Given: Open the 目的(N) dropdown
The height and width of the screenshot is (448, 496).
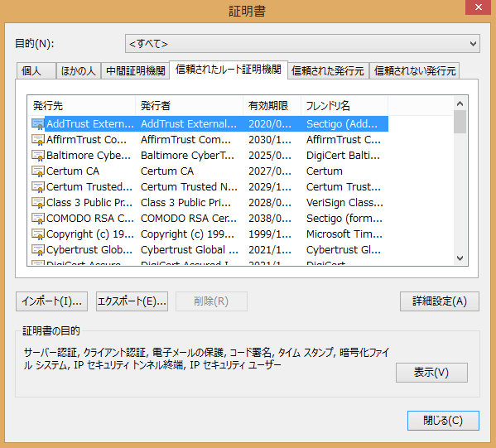Looking at the screenshot, I should [302, 44].
